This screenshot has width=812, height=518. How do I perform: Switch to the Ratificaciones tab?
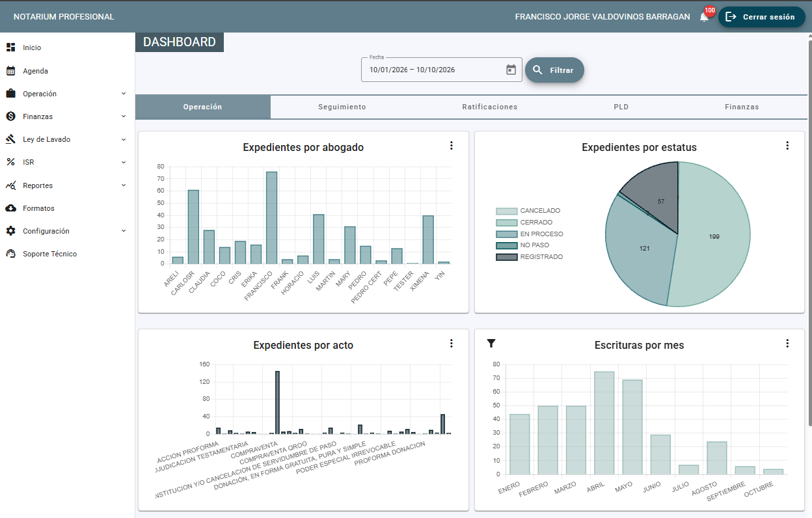tap(490, 107)
